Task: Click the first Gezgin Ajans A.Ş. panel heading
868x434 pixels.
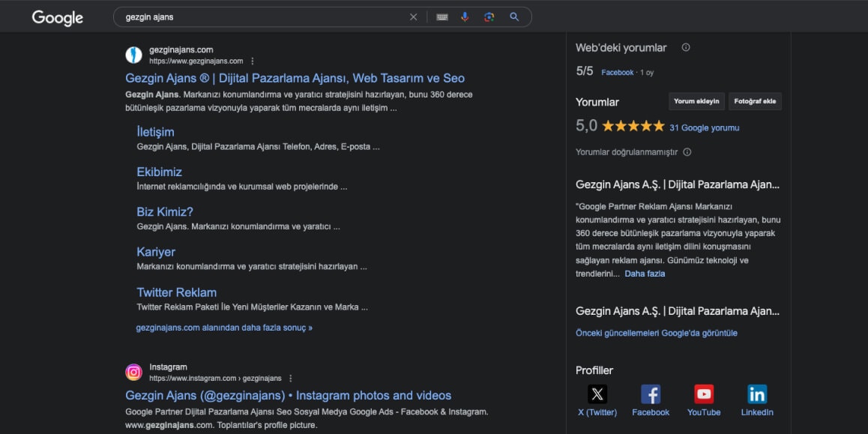Action: click(678, 184)
